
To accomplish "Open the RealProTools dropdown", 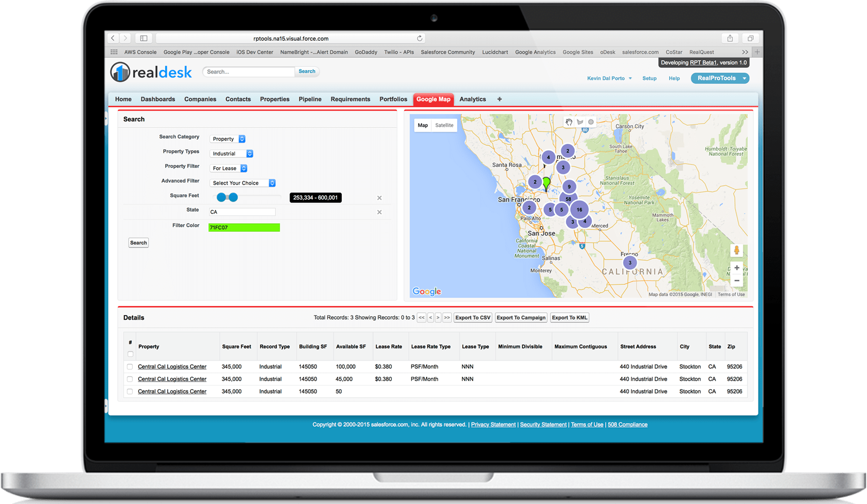I will [x=720, y=78].
